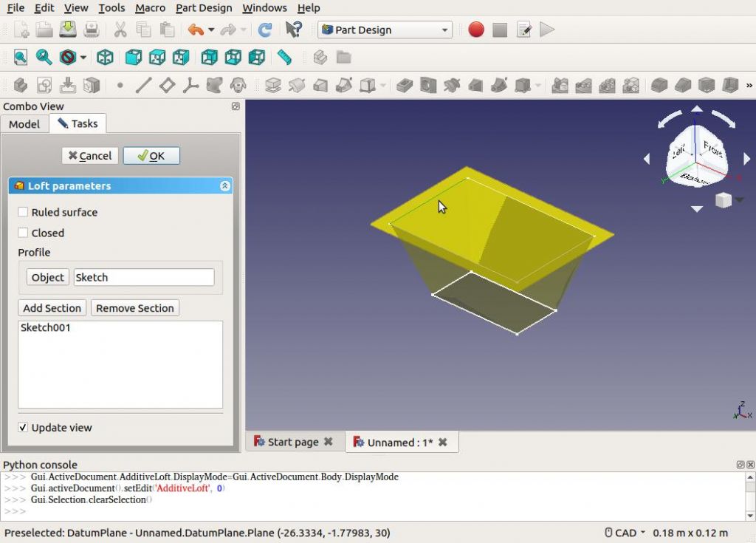Open the draw style dropdown arrow
756x543 pixels.
tap(83, 58)
